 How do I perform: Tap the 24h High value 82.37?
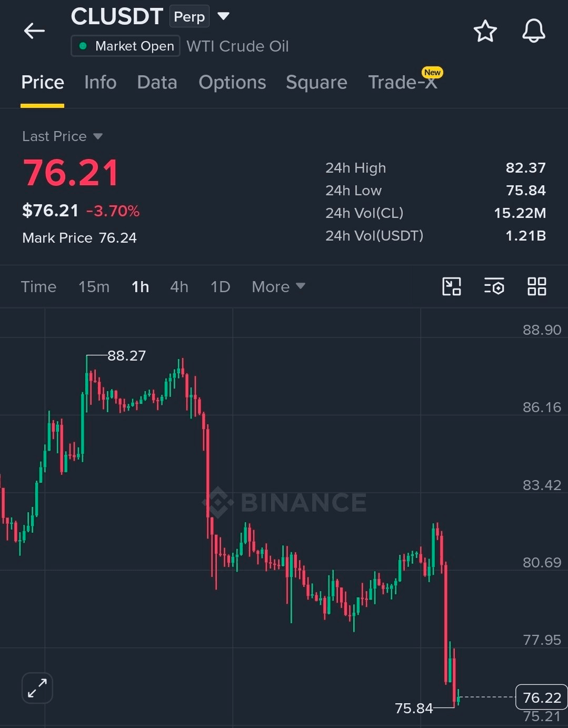click(525, 168)
